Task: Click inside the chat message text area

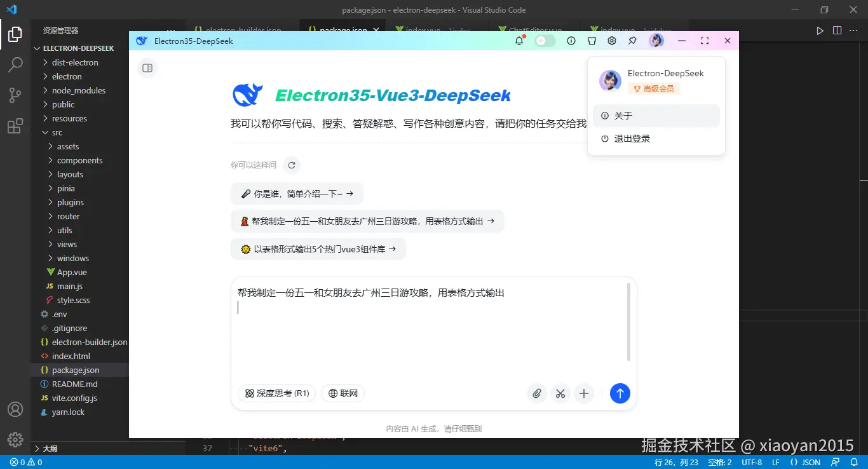Action: [x=431, y=329]
